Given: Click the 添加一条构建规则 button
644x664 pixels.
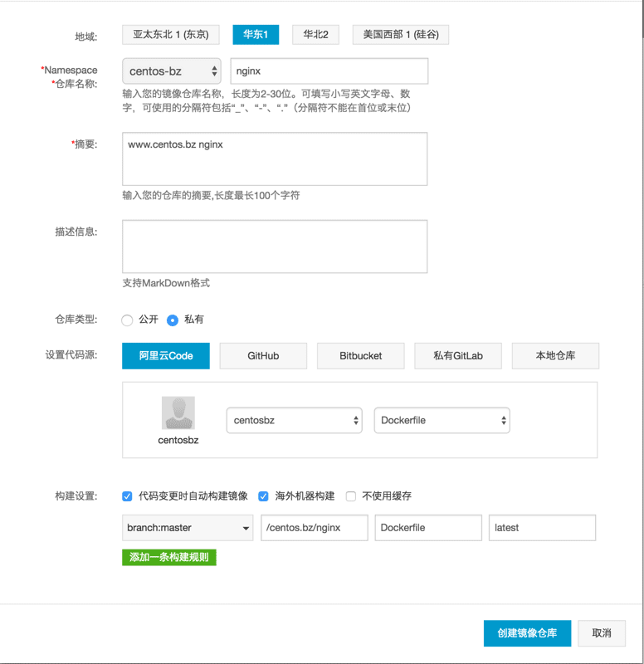Looking at the screenshot, I should pyautogui.click(x=168, y=557).
